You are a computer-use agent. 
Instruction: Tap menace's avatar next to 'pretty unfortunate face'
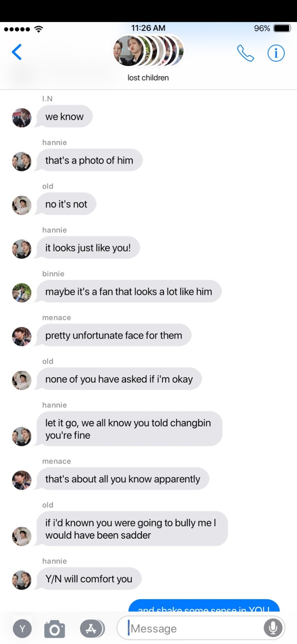coord(22,336)
